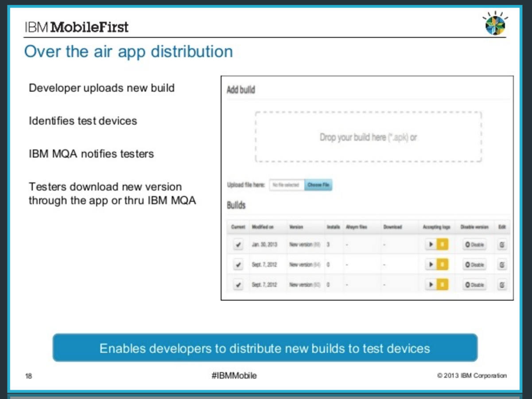This screenshot has width=532, height=399.
Task: Click the yellow pause icon in Jan. 30, 2013 row
Action: [x=443, y=244]
